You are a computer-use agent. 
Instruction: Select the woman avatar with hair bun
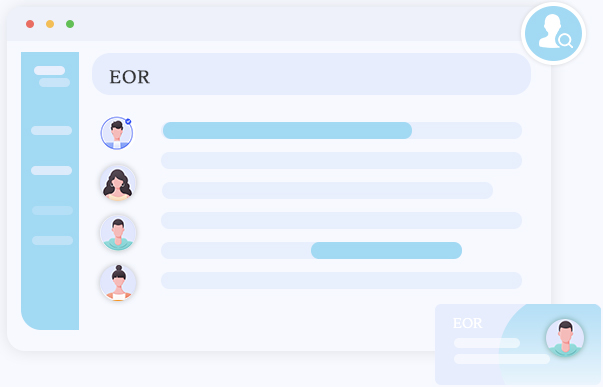[118, 283]
